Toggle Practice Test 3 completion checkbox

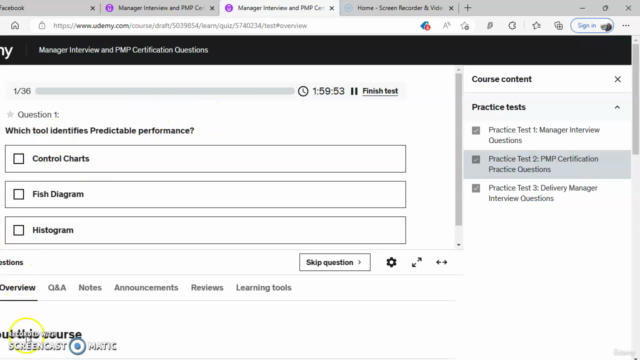tap(476, 188)
